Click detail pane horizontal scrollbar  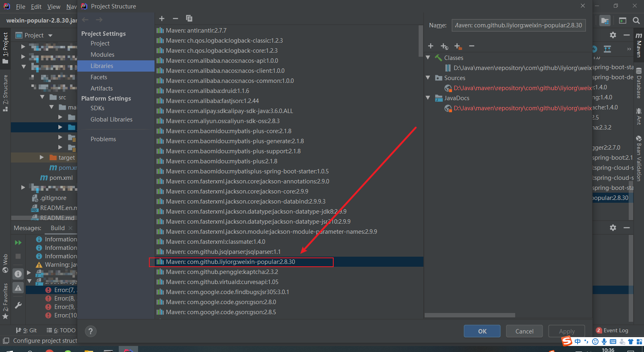point(470,315)
